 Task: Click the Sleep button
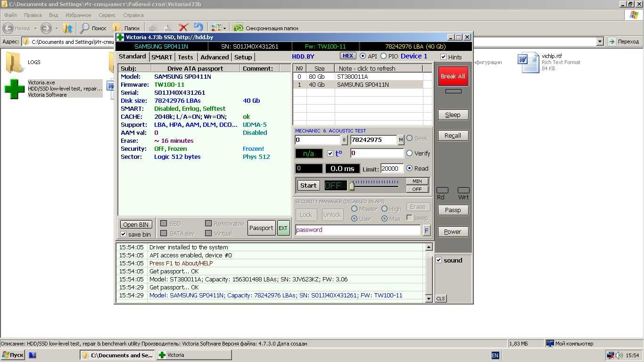[x=453, y=115]
